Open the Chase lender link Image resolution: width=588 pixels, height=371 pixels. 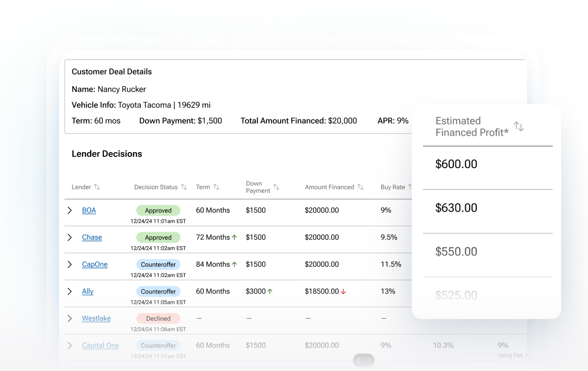point(92,237)
